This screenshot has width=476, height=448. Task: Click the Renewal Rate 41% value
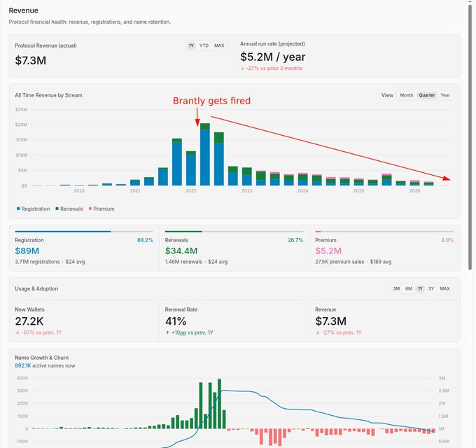pyautogui.click(x=176, y=321)
